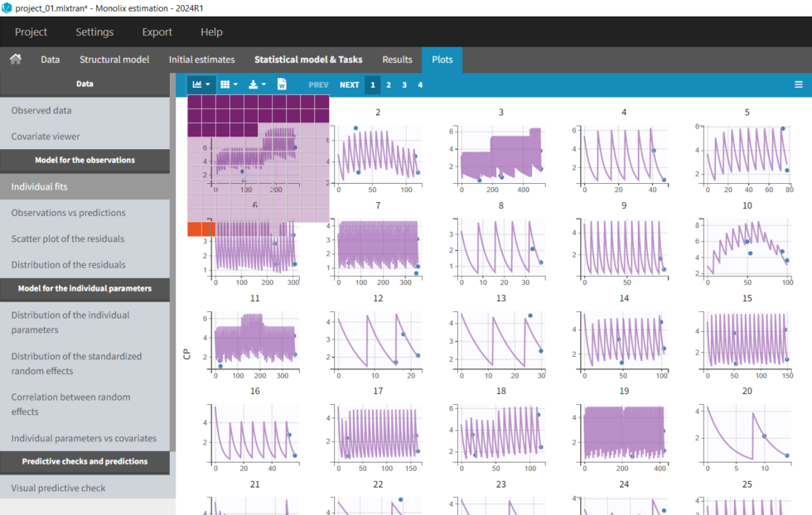Open Visual predictive check plot
Viewport: 812px width, 515px height.
(x=58, y=488)
